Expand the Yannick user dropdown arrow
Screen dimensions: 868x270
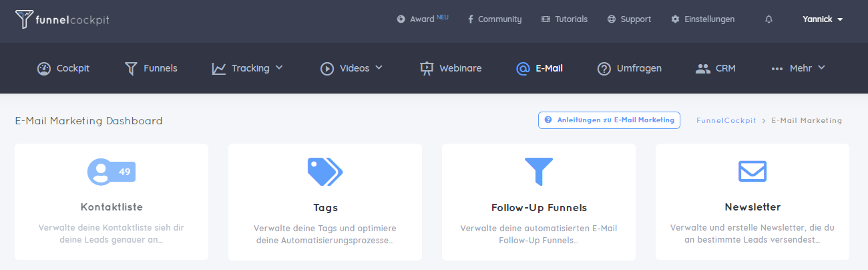(x=840, y=19)
